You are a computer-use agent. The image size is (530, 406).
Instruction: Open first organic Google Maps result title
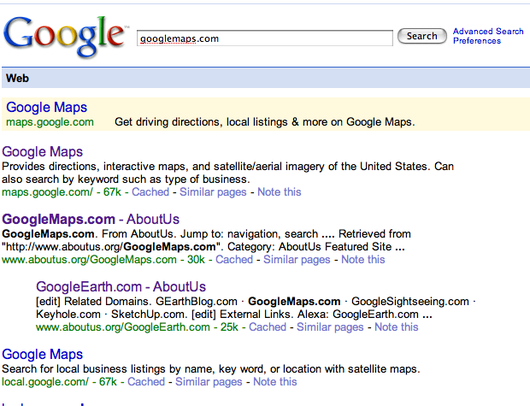point(42,151)
